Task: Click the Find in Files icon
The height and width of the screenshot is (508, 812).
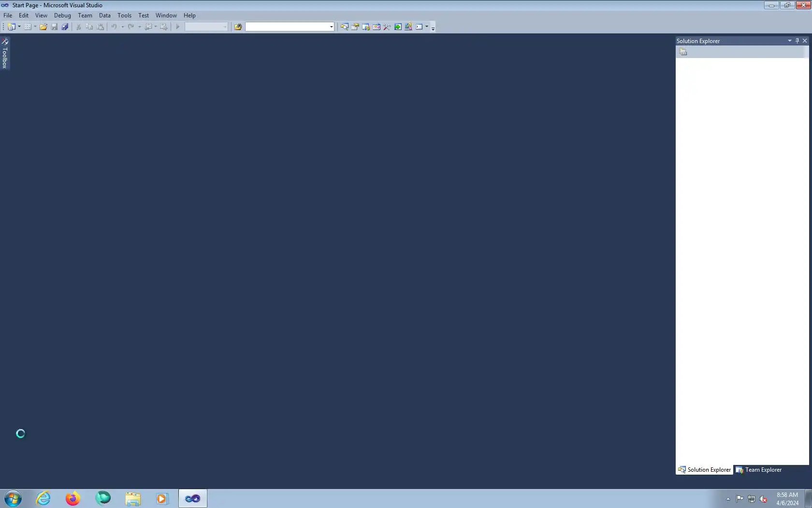Action: click(238, 27)
